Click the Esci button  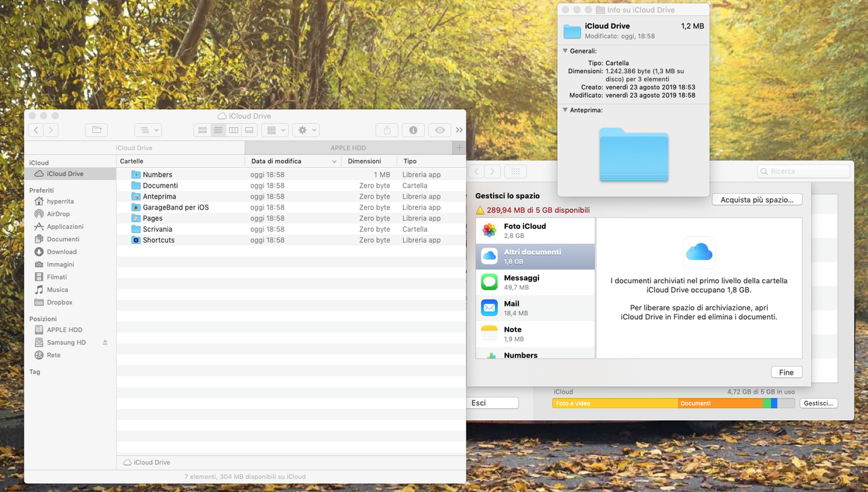click(493, 403)
